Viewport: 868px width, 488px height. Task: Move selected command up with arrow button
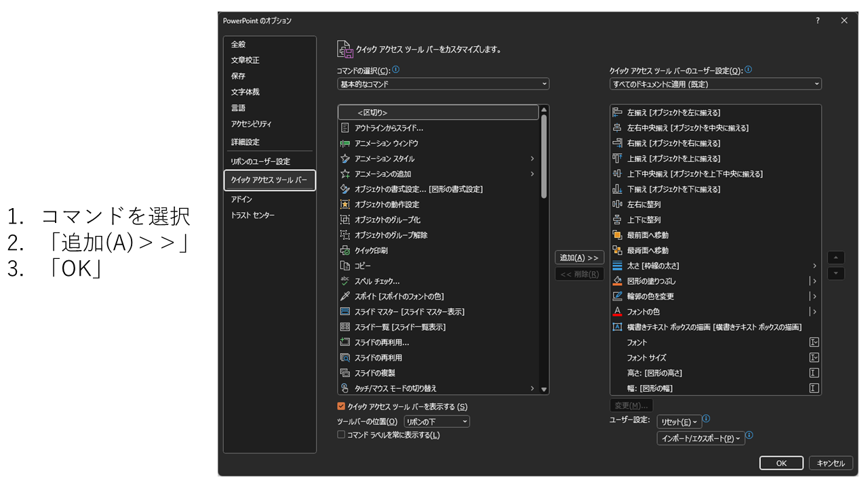(x=836, y=258)
